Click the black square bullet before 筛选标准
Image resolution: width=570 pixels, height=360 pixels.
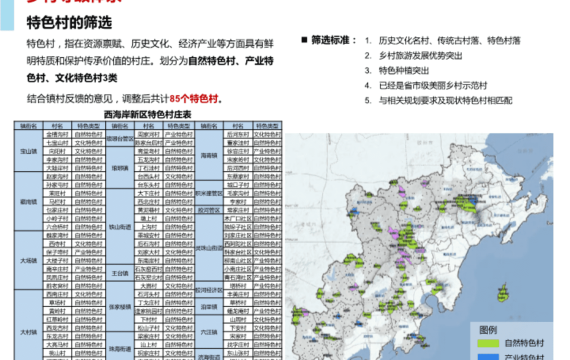304,40
